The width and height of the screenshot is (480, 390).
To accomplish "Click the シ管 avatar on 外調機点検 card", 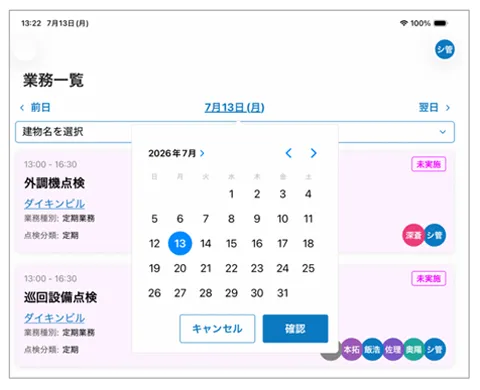I will pyautogui.click(x=435, y=235).
